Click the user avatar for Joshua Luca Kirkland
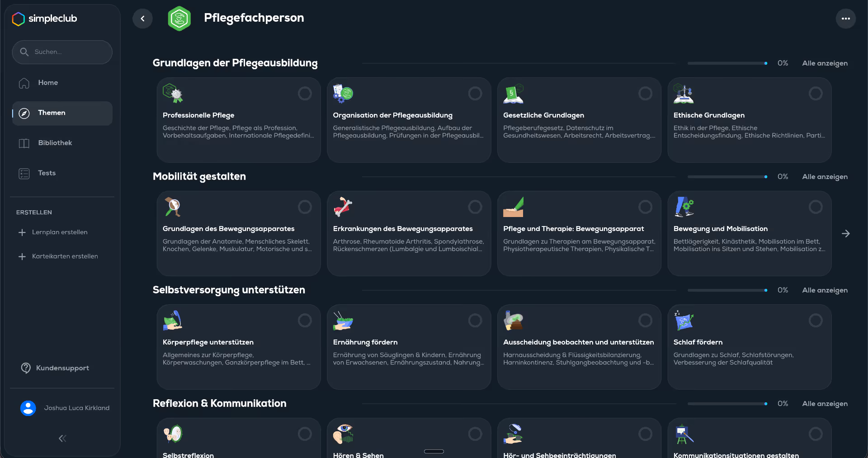 click(28, 408)
